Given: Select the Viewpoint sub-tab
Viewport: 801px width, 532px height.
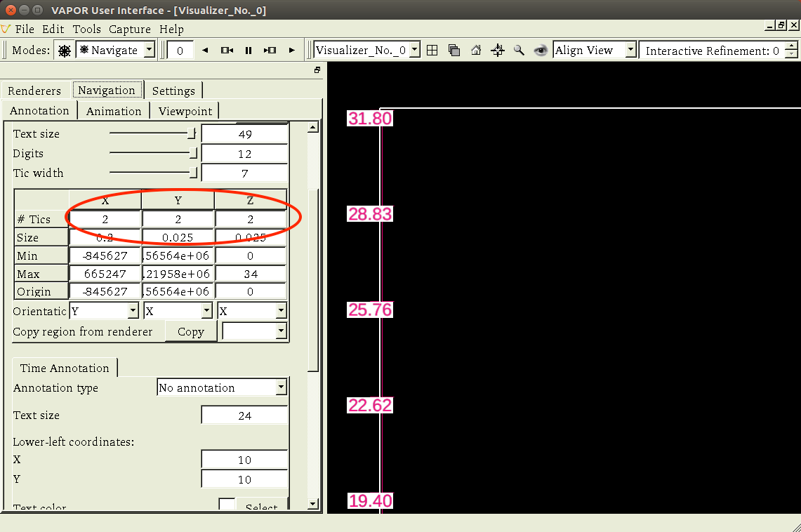Looking at the screenshot, I should 185,112.
